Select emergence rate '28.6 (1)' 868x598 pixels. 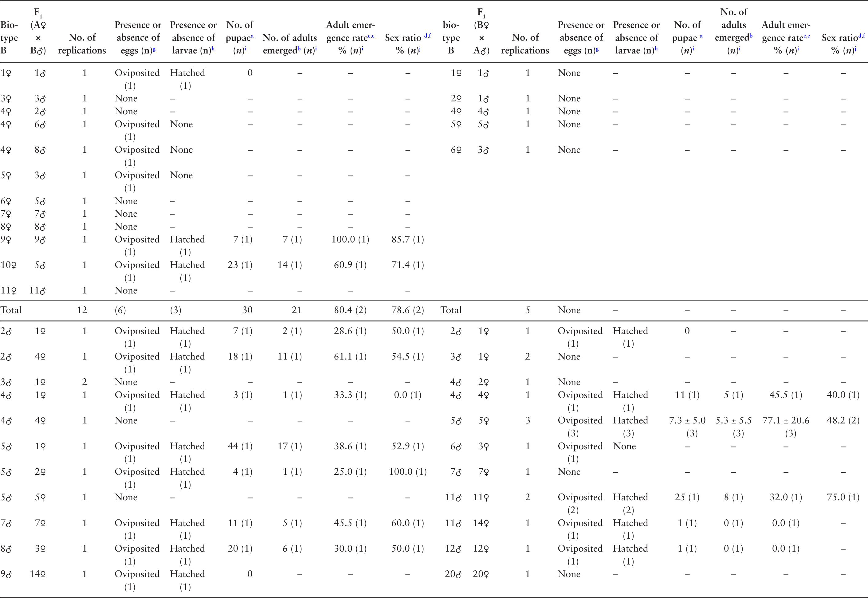(x=350, y=331)
